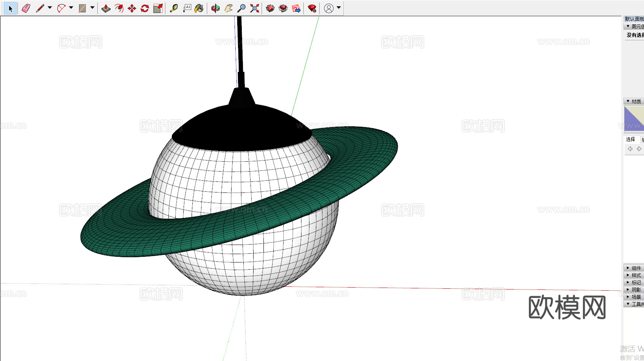Choose the Move tool
This screenshot has height=361, width=644.
[x=132, y=8]
